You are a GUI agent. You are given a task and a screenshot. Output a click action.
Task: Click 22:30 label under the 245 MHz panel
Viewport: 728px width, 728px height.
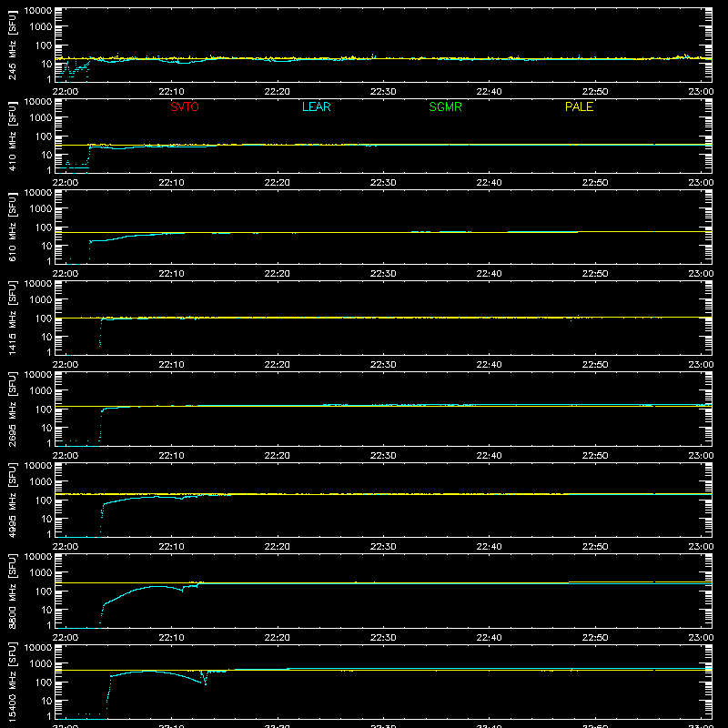click(383, 92)
